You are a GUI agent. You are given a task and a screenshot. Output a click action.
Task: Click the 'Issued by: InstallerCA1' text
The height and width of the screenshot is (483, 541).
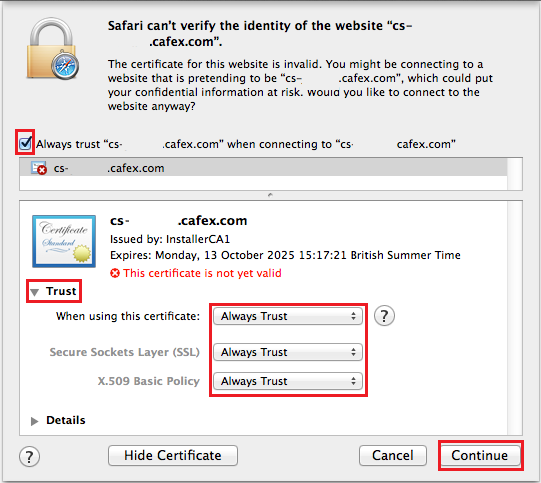(x=170, y=239)
